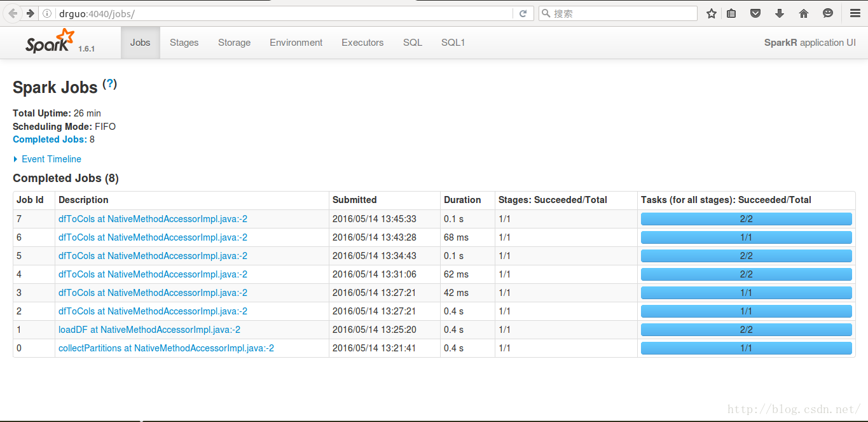Open job 5 dfToCols description link
This screenshot has width=868, height=422.
pyautogui.click(x=153, y=256)
